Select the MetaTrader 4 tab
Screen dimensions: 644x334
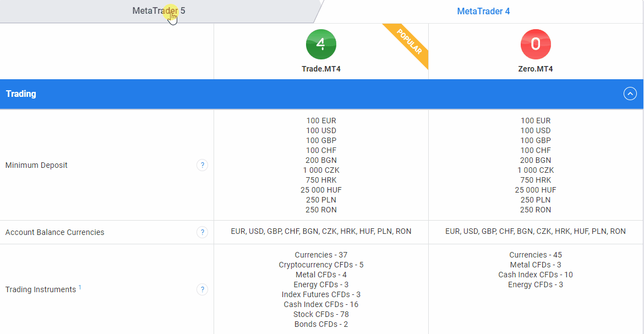tap(483, 12)
